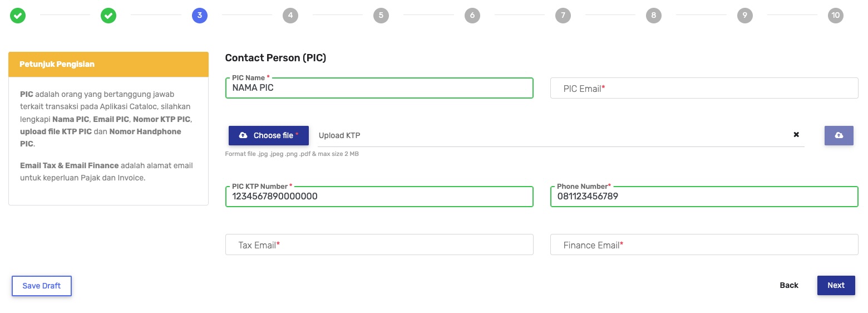Jump to step 4 in the stepper
This screenshot has height=313, width=868.
click(x=290, y=16)
